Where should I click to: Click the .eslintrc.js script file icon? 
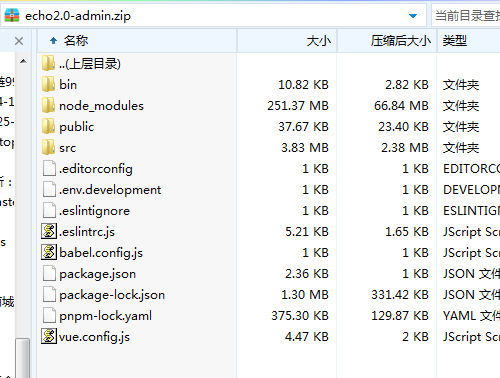(49, 231)
